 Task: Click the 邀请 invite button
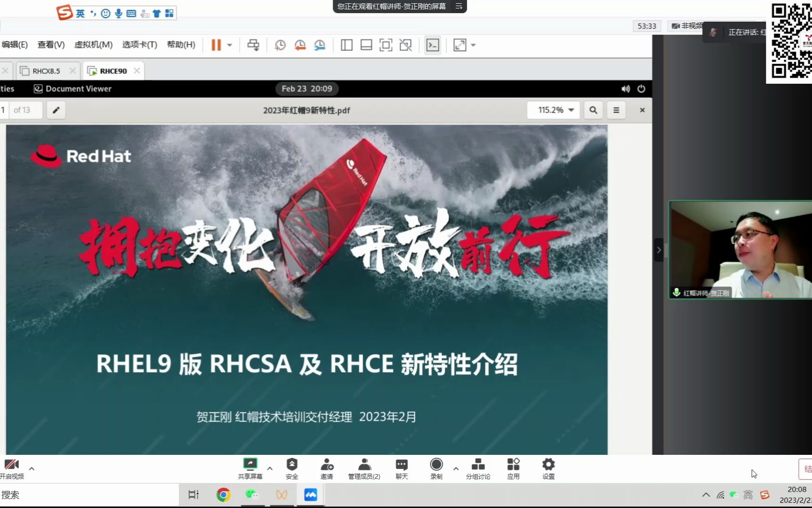point(327,469)
